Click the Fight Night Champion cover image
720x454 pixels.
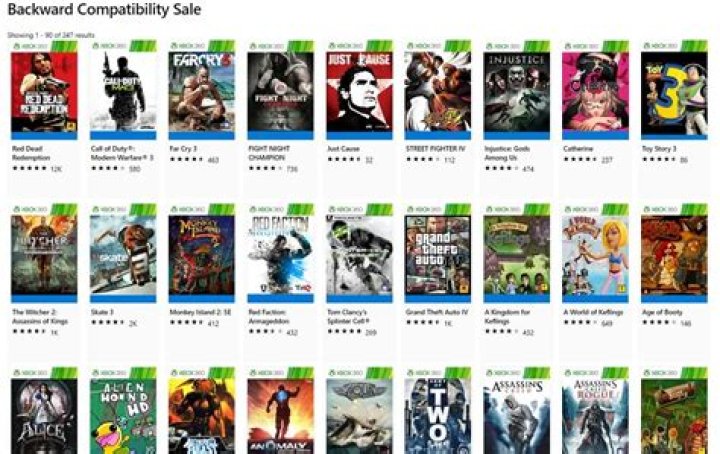click(281, 92)
